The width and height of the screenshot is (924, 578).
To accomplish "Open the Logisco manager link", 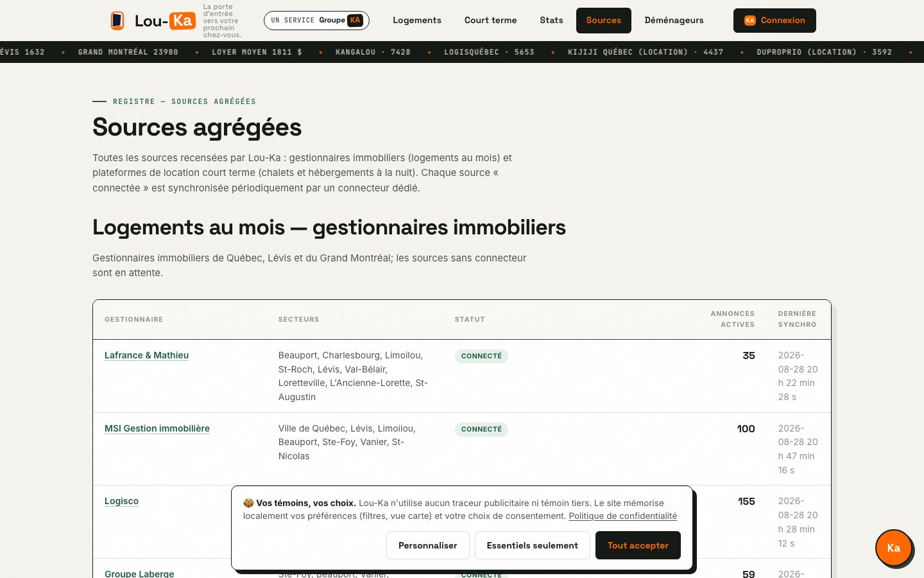I will 121,501.
